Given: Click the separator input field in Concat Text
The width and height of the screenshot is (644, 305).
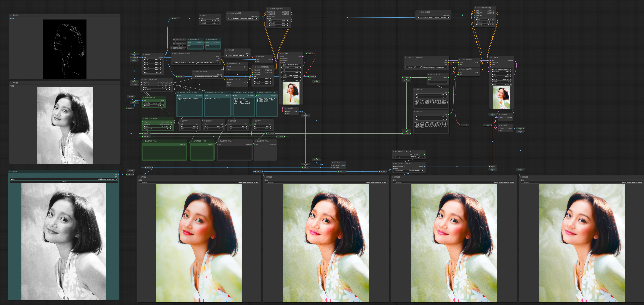Looking at the screenshot, I should point(438,82).
